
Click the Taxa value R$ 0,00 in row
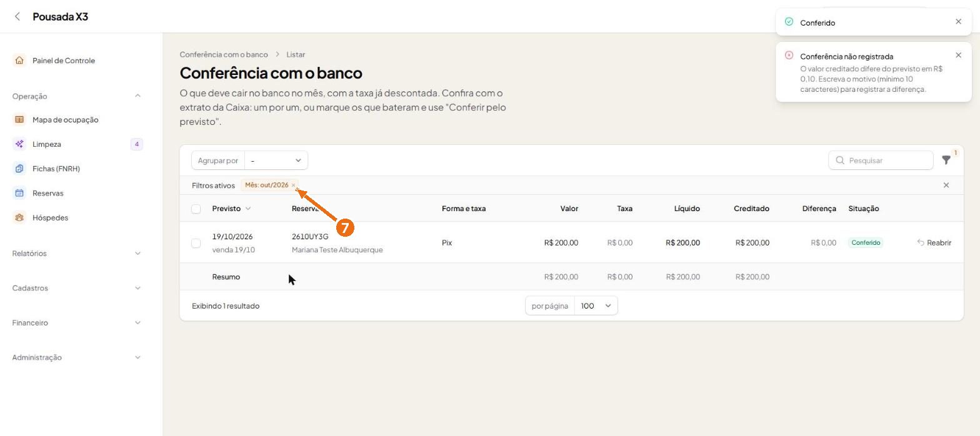click(619, 243)
